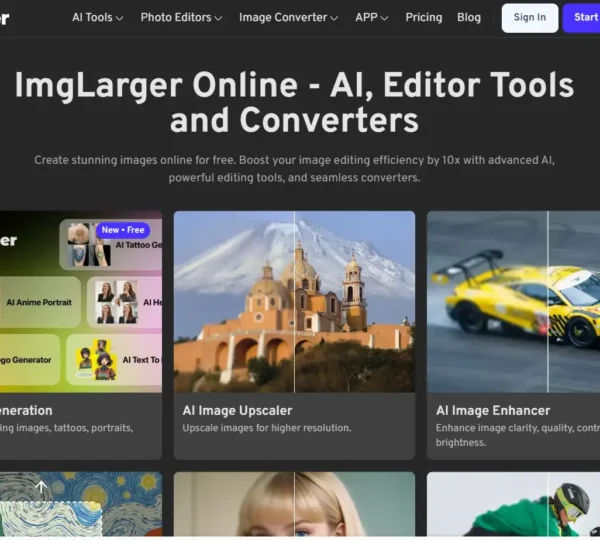Select the Logo Generator tile
This screenshot has width=600, height=540.
pyautogui.click(x=29, y=360)
